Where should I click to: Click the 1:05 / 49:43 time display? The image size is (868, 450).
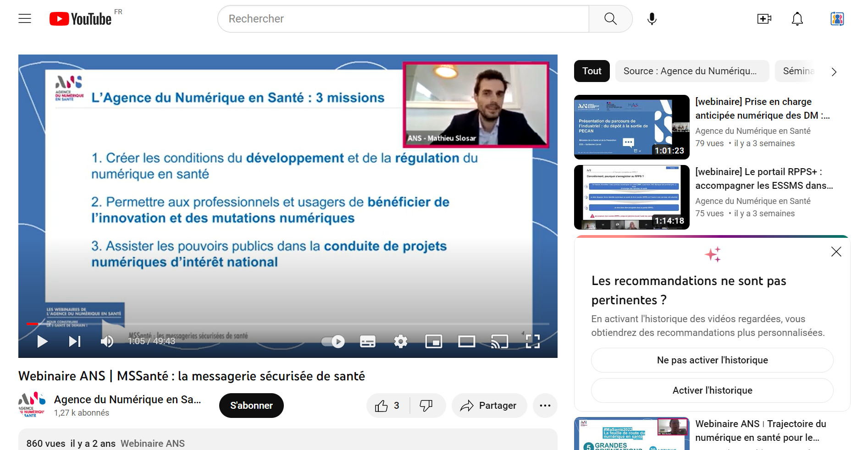[151, 341]
